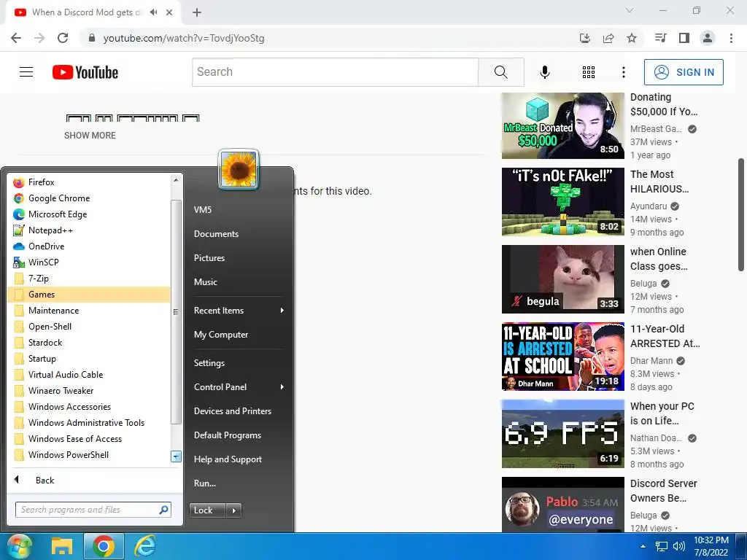Expand the Windows PowerShell folder

click(88, 455)
